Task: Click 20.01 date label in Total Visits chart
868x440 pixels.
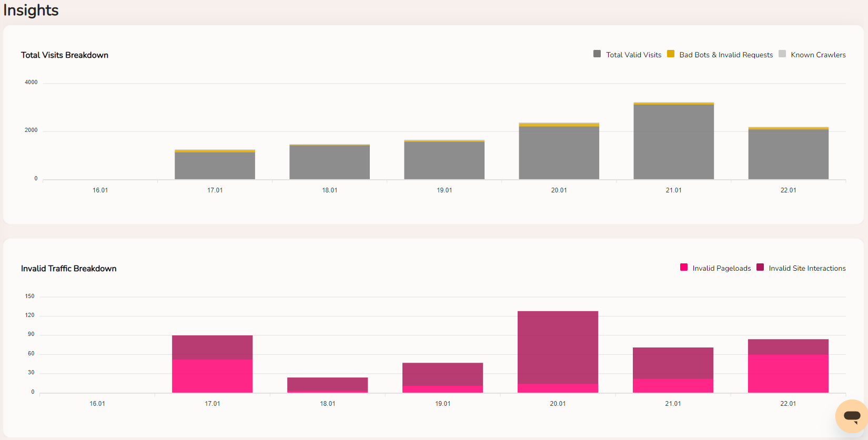Action: pyautogui.click(x=559, y=190)
